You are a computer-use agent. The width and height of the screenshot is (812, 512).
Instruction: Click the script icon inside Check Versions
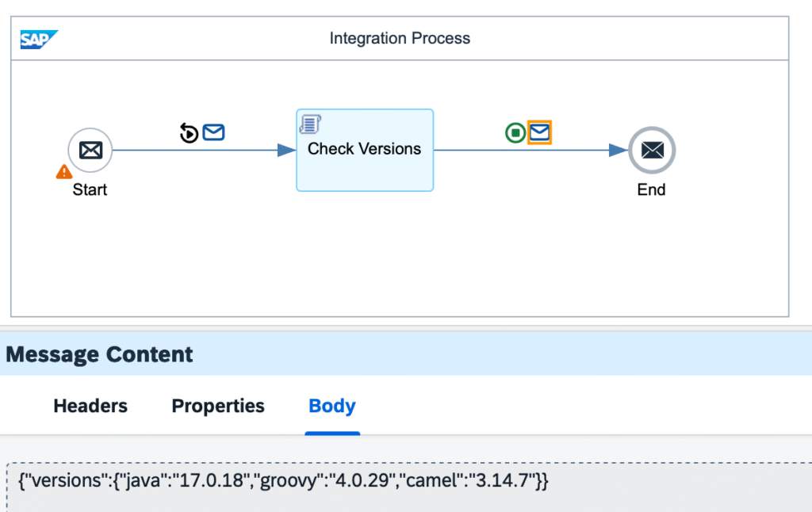tap(310, 124)
